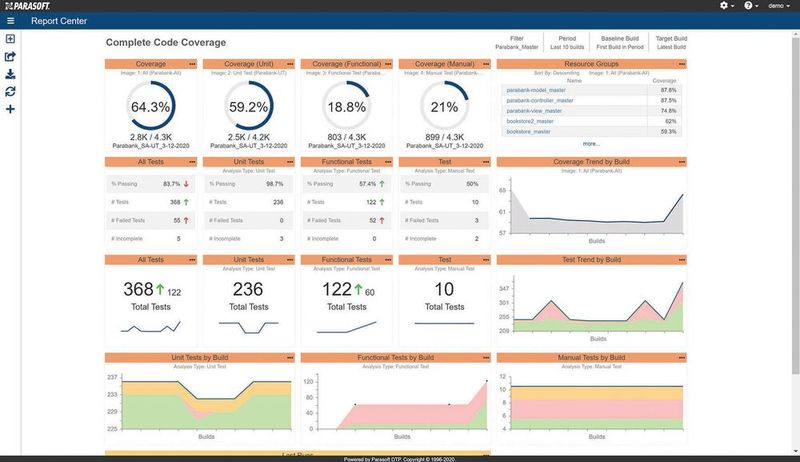Open the settings gear menu

coord(727,6)
